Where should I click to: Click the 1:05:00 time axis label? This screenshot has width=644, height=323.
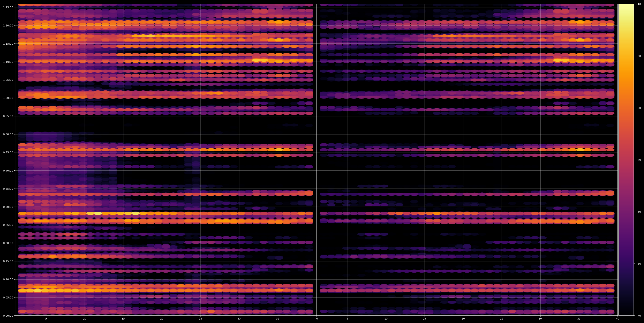(x=8, y=80)
